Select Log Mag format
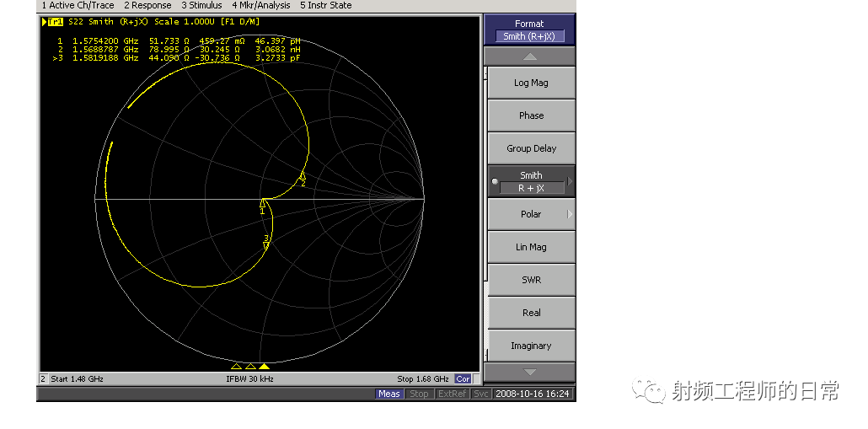This screenshot has width=868, height=429. coord(531,83)
